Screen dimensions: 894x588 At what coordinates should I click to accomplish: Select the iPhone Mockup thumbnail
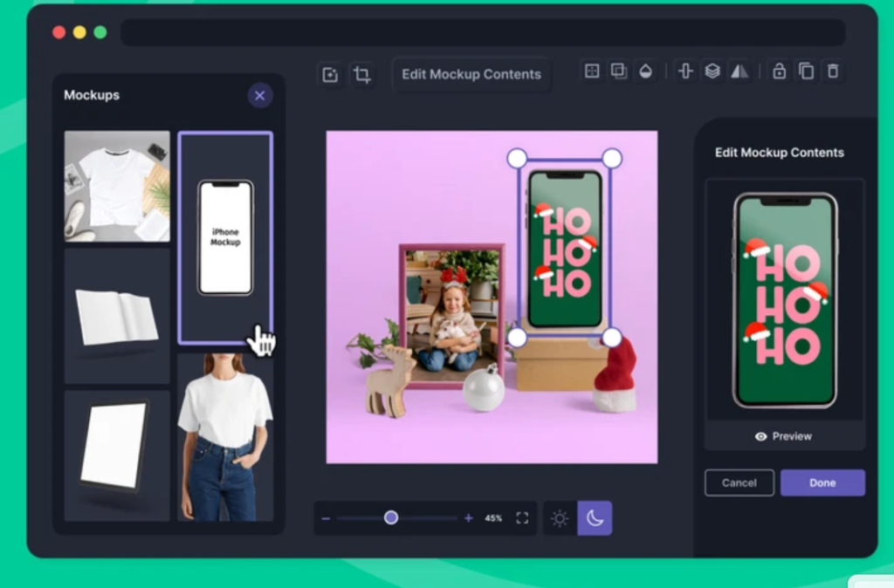[x=225, y=237]
